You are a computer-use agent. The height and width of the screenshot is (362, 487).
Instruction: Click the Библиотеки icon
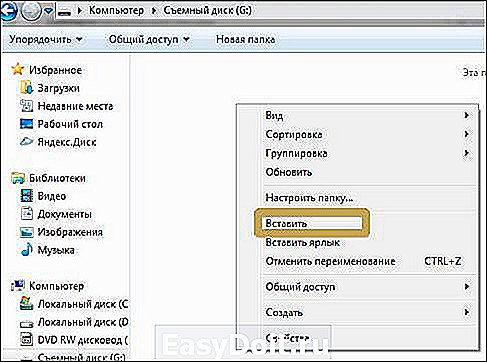pyautogui.click(x=18, y=178)
